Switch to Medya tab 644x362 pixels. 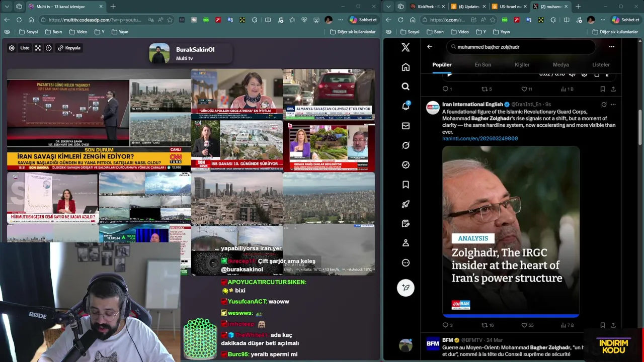point(560,65)
